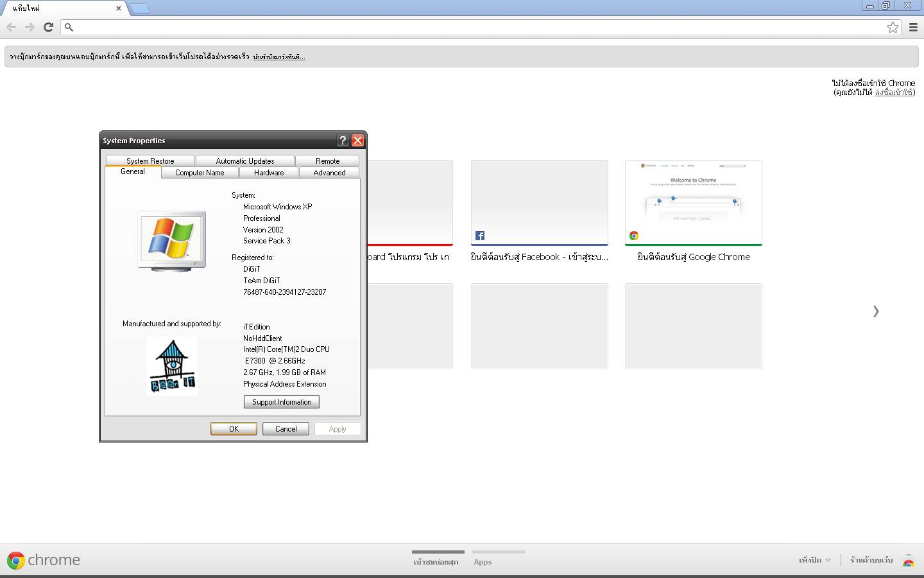The image size is (924, 578).
Task: Expand the เพิ่งปิด recently closed menu
Action: pos(815,560)
